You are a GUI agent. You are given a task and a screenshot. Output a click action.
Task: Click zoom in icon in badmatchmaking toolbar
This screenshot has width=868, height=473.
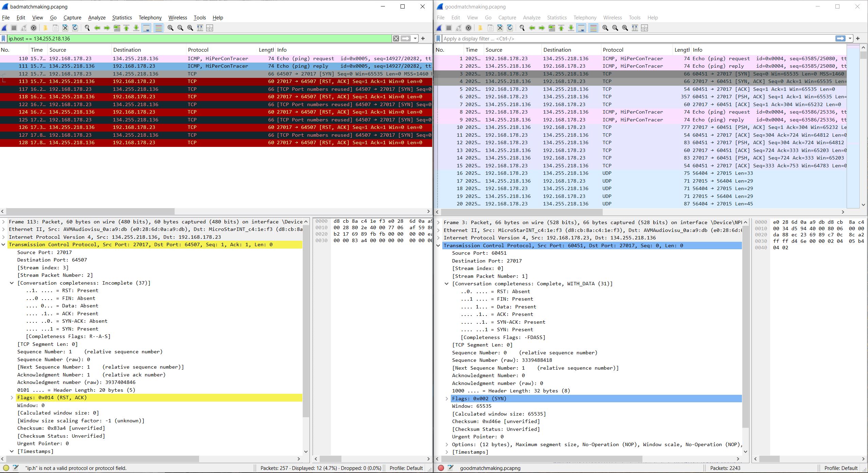(171, 28)
